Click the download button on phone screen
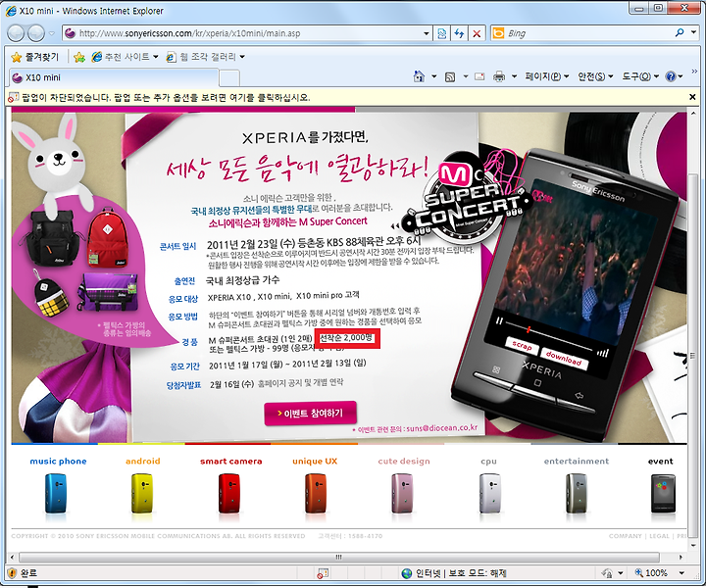Viewport: 706px width, 588px height. point(564,358)
